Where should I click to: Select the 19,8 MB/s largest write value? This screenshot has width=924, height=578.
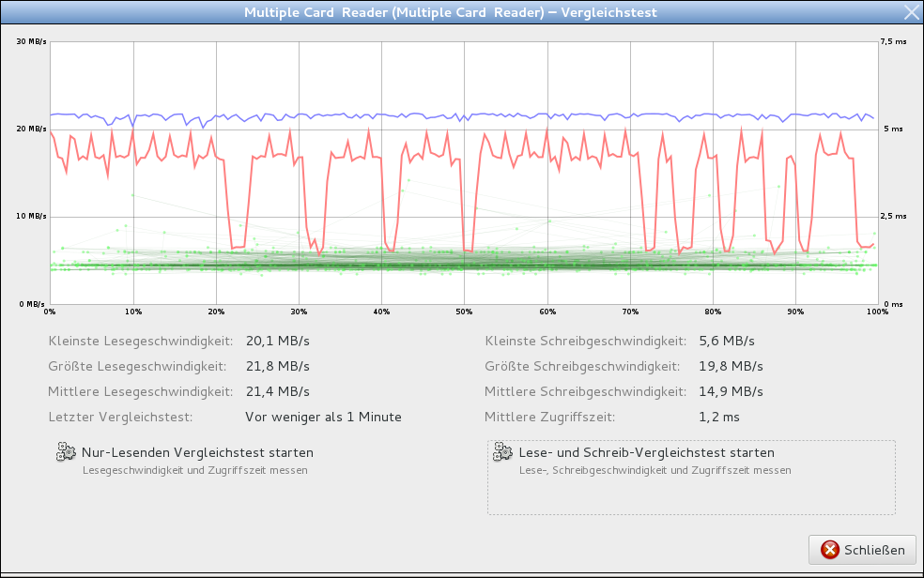click(731, 366)
